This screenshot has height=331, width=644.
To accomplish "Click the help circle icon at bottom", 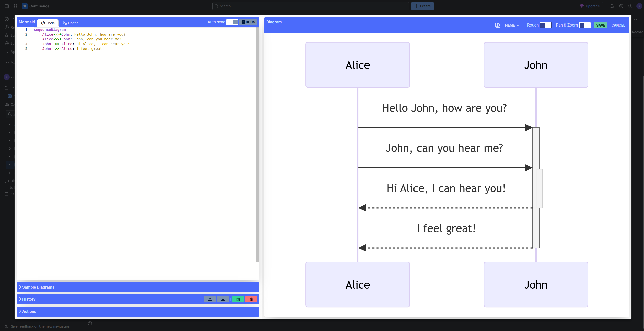I will click(90, 323).
